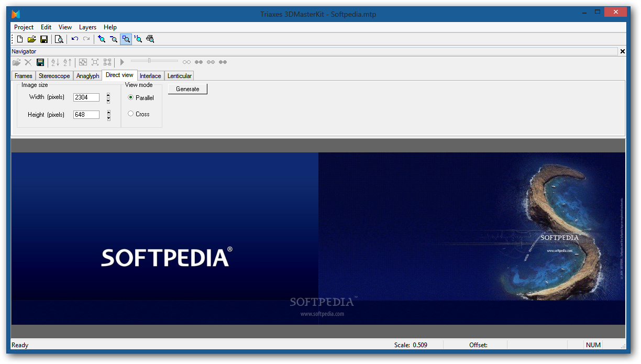Screen dimensions: 641x364
Task: Create a new project with the blank page icon
Action: (20, 39)
